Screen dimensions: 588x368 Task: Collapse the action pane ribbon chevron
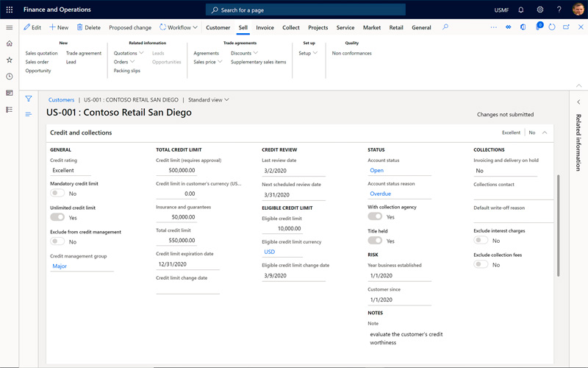click(x=579, y=85)
